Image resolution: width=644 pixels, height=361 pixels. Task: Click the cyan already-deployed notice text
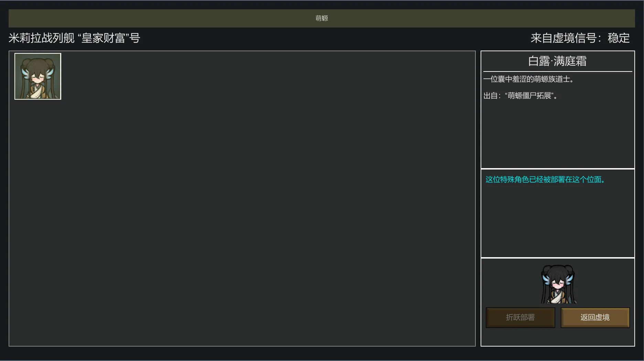pyautogui.click(x=545, y=179)
